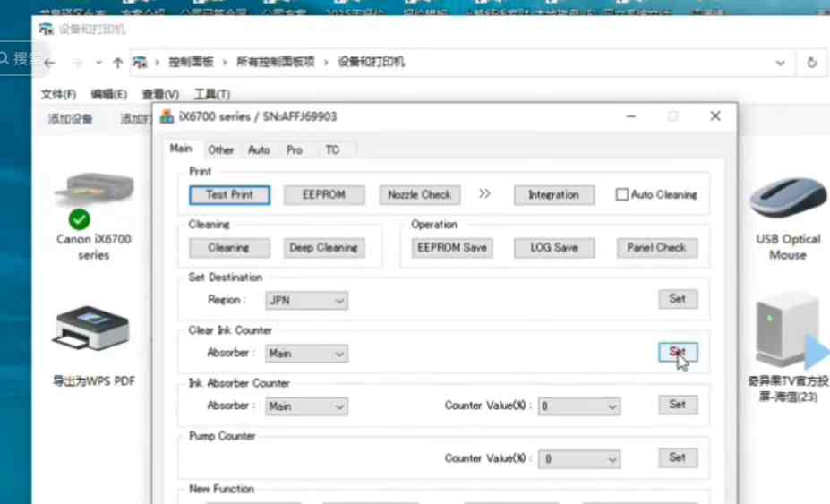Open the Pump Counter Value dropdown

[579, 459]
